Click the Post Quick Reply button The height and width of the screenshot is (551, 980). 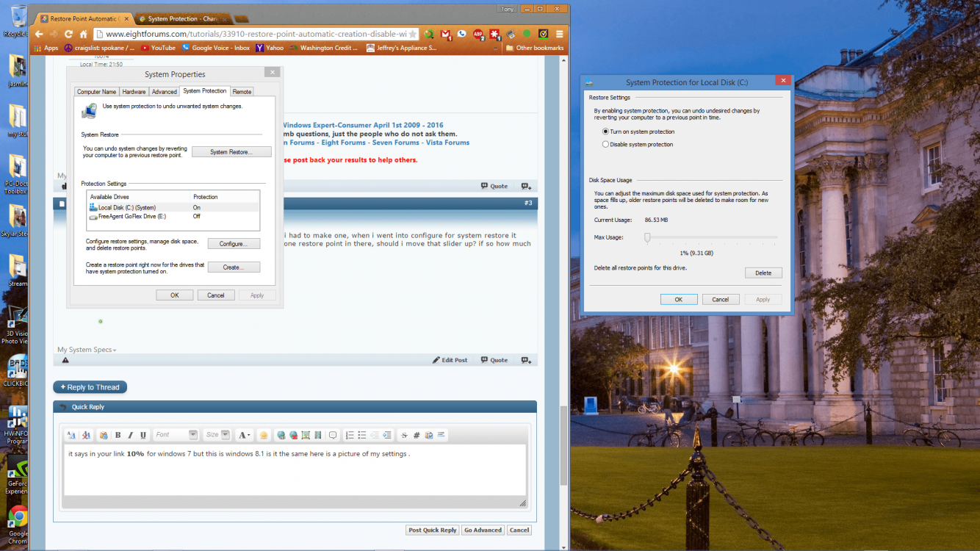[433, 530]
